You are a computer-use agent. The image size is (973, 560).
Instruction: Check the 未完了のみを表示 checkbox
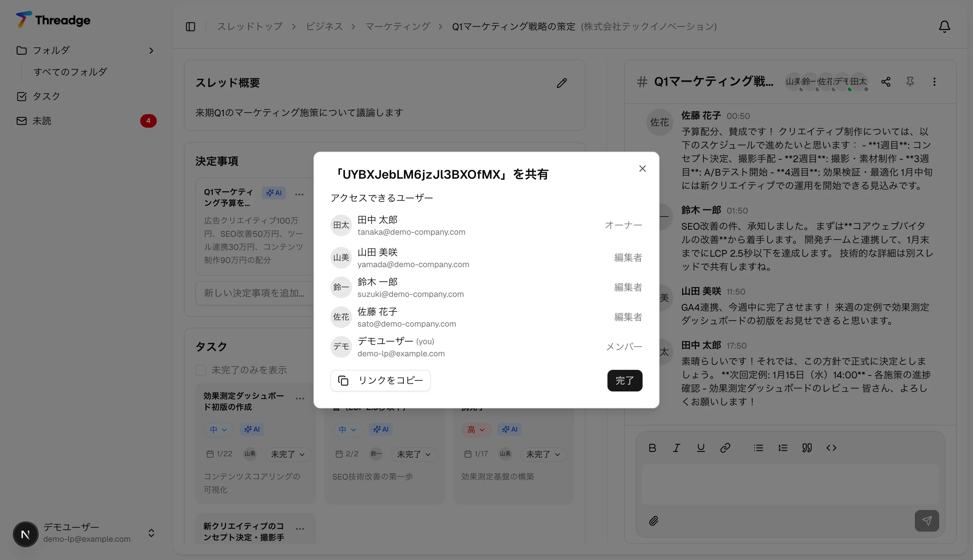point(201,370)
